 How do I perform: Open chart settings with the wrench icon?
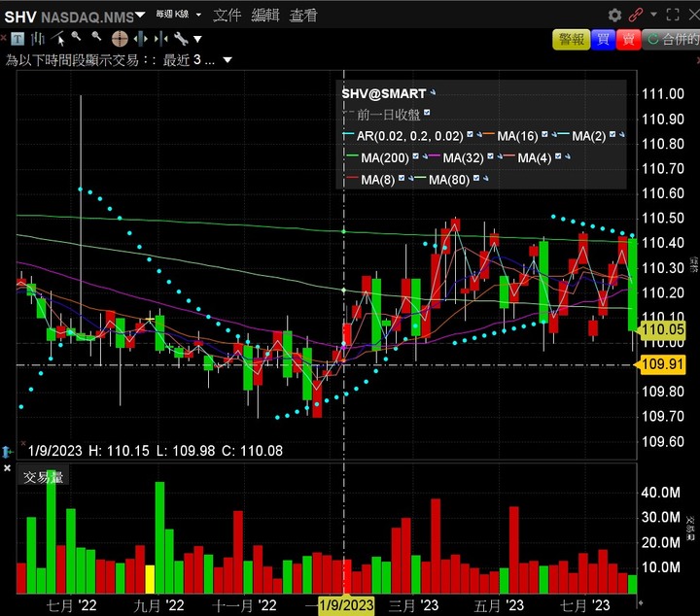point(181,39)
